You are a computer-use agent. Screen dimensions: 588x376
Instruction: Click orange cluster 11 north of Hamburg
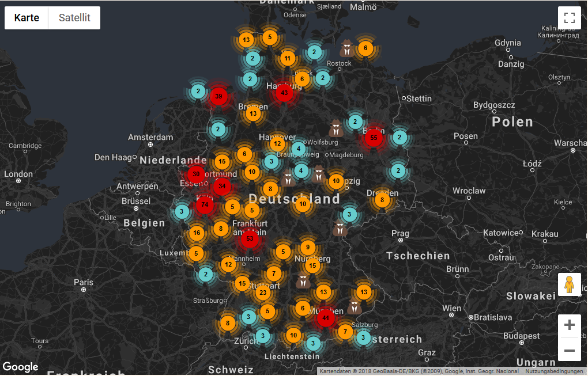288,58
